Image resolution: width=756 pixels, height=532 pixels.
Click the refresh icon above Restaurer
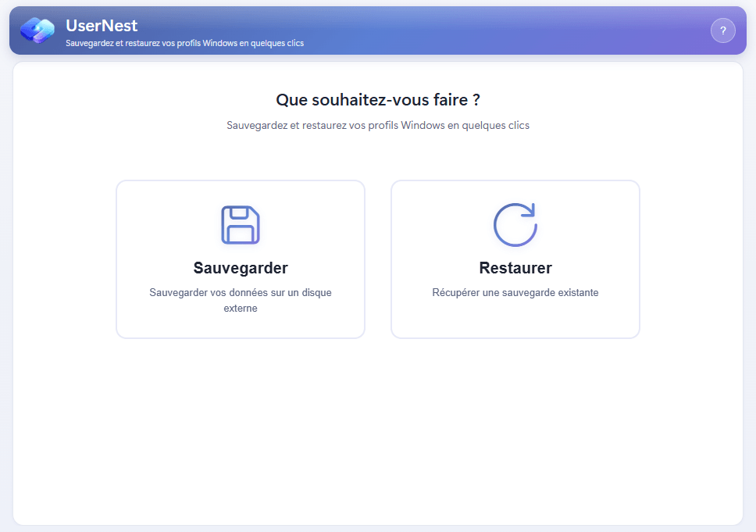tap(515, 225)
